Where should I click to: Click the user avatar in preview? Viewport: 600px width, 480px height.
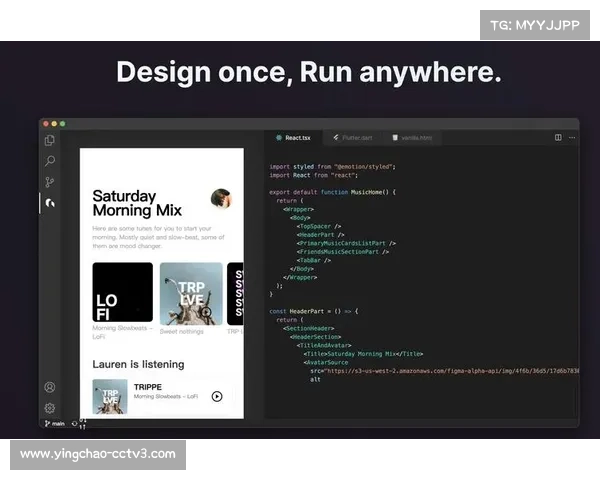pyautogui.click(x=221, y=198)
